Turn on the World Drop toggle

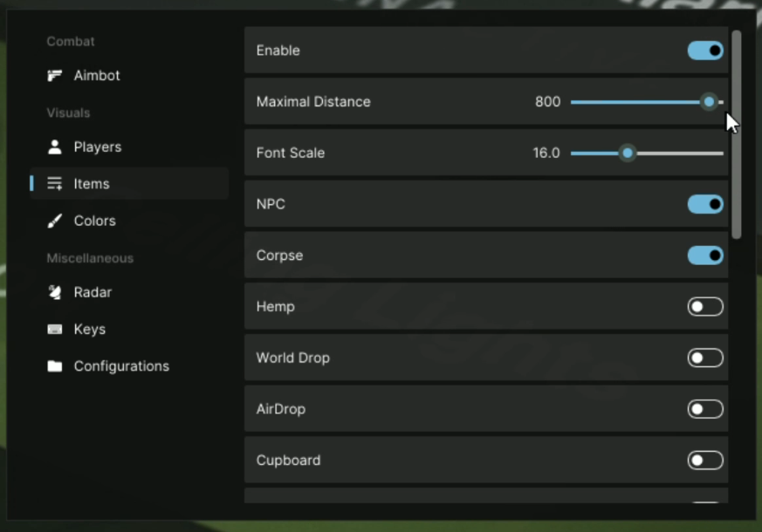tap(705, 358)
